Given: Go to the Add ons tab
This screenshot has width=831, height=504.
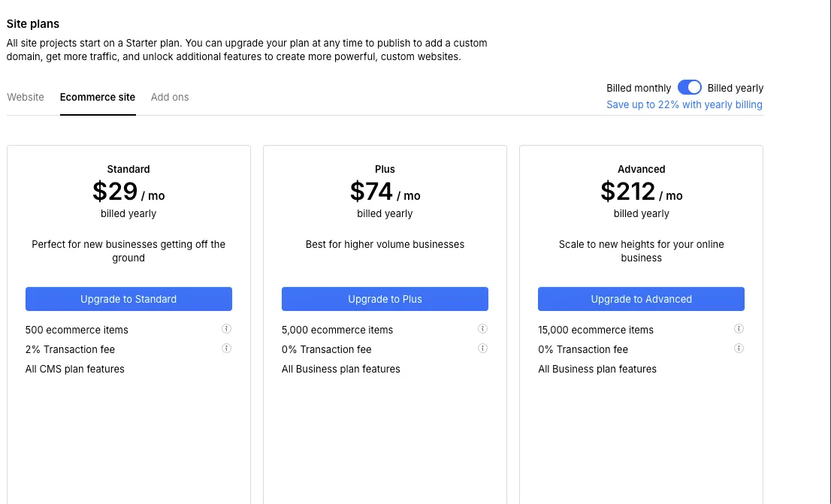Looking at the screenshot, I should [170, 97].
